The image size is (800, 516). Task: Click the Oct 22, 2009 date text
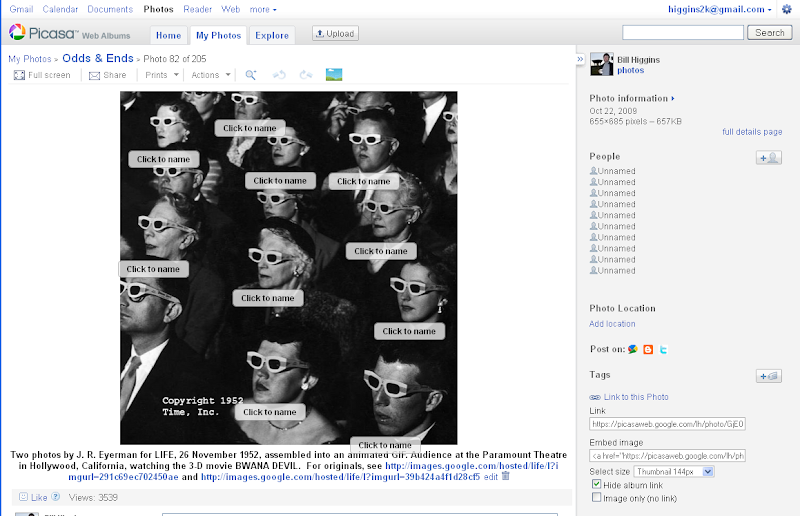613,111
